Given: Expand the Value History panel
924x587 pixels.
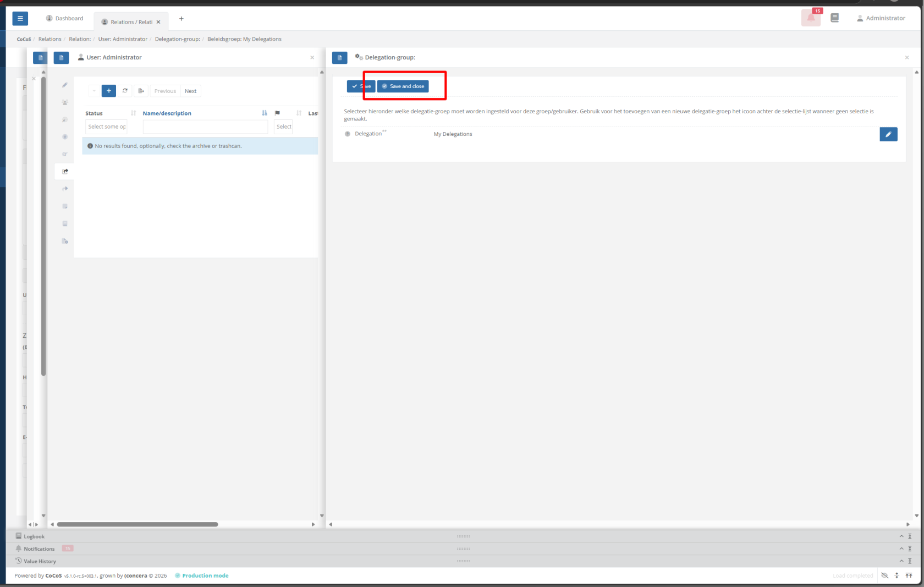Looking at the screenshot, I should click(901, 561).
